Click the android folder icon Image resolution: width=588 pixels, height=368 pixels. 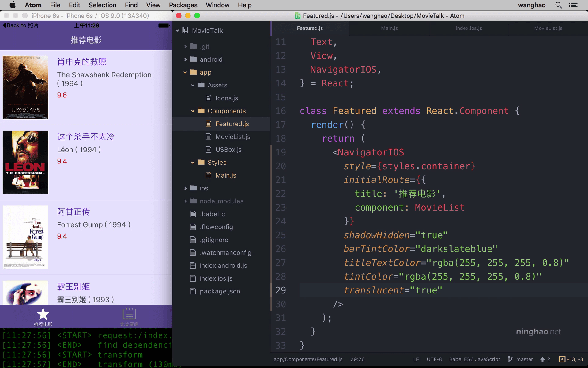click(x=193, y=59)
